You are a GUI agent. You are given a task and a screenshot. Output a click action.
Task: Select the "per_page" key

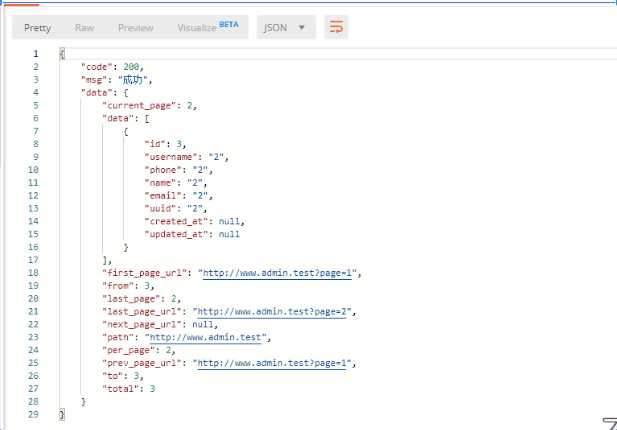(x=129, y=350)
